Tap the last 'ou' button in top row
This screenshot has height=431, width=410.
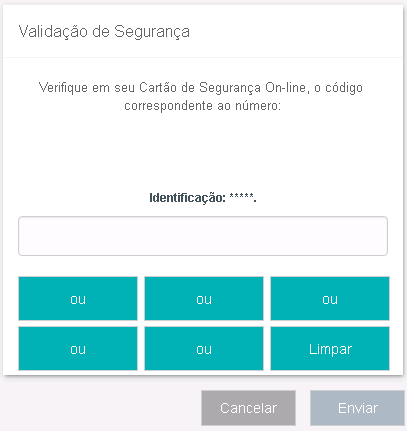[x=330, y=298]
